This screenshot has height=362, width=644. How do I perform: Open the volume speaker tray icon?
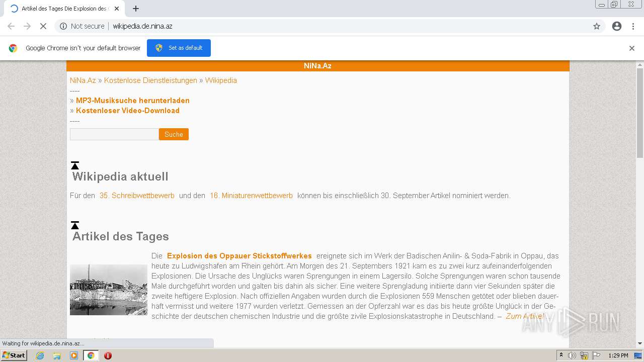(x=572, y=355)
